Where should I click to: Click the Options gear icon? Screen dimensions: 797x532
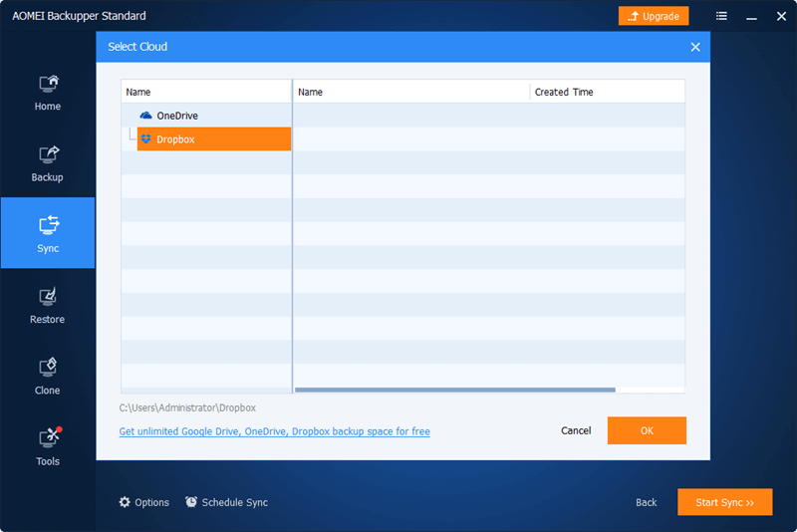coord(125,502)
